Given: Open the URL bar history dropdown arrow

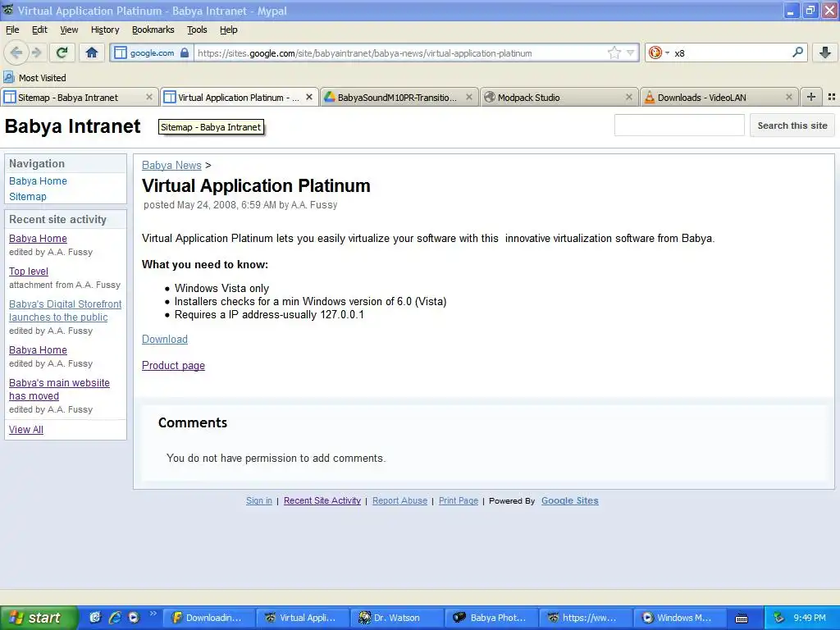Looking at the screenshot, I should [631, 52].
